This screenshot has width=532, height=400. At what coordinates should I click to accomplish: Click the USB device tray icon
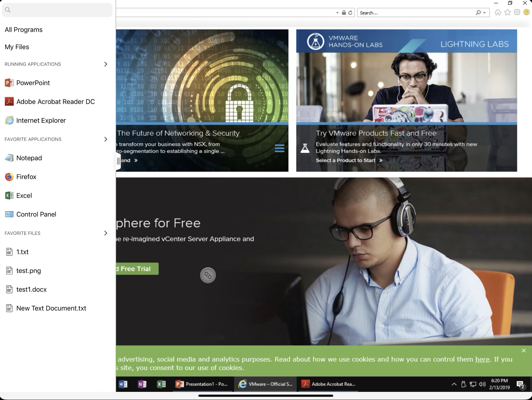[464, 384]
